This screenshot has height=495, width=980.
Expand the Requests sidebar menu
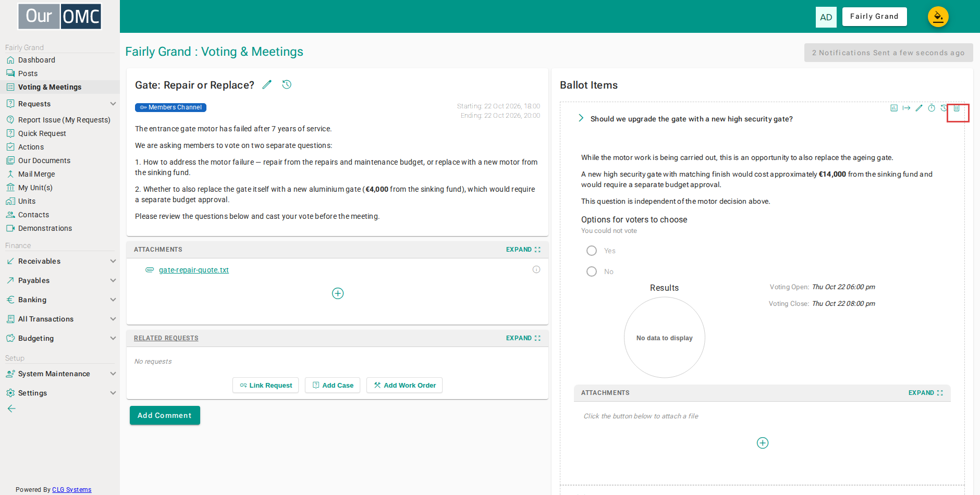(x=60, y=104)
